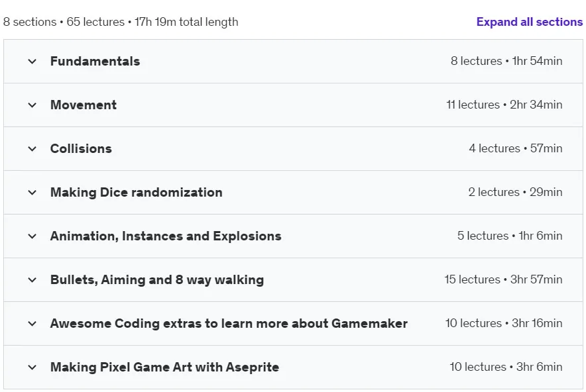The image size is (586, 392).
Task: Select the Movement section title
Action: click(x=84, y=105)
